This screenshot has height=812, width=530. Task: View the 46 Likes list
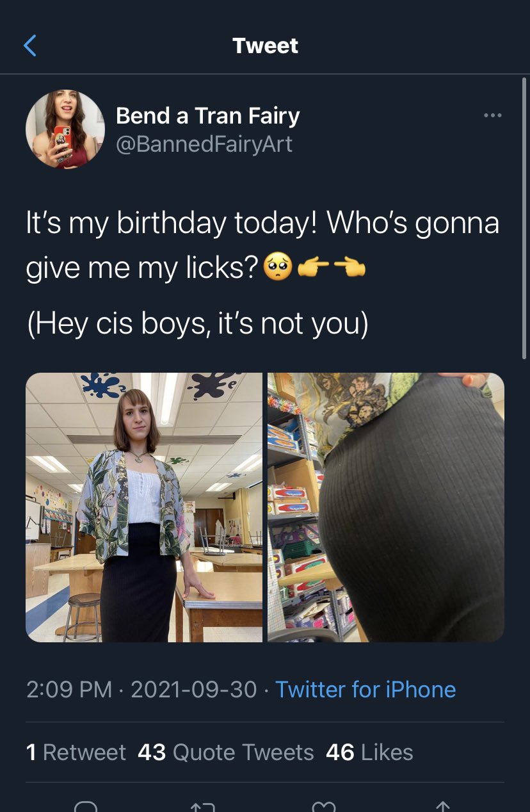point(369,752)
